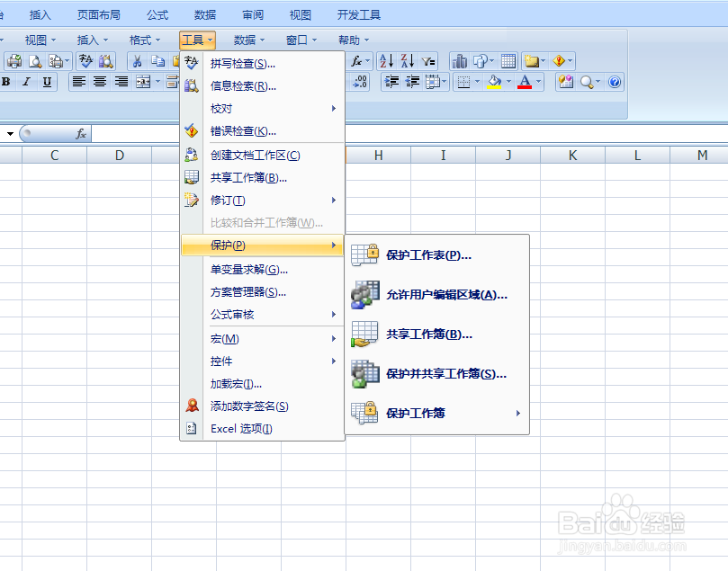Sort descending Z to A
The height and width of the screenshot is (571, 728).
click(407, 61)
